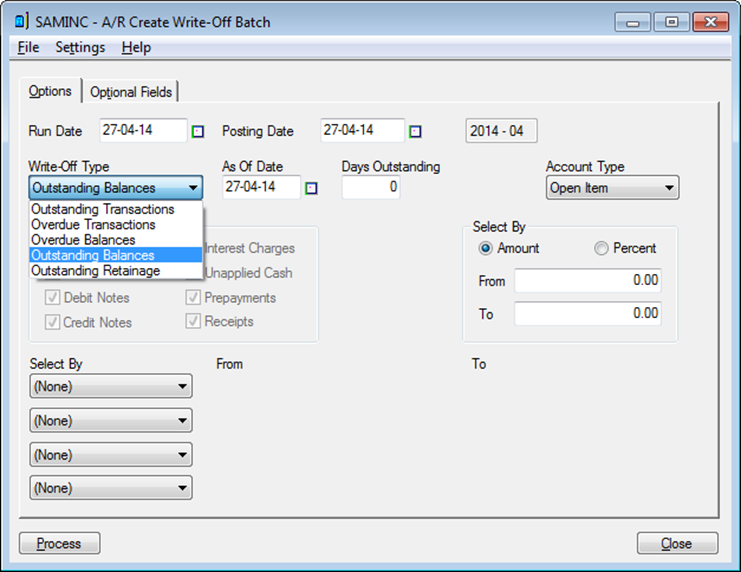741x572 pixels.
Task: Click the 2014 - 04 fiscal period field
Action: pos(501,130)
